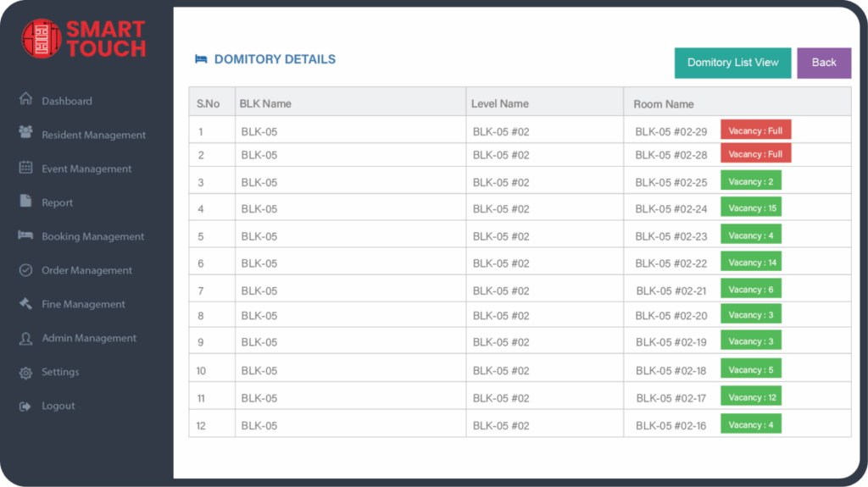The height and width of the screenshot is (487, 868).
Task: Click the Vacancy 14 badge for #02-22
Action: [x=750, y=263]
